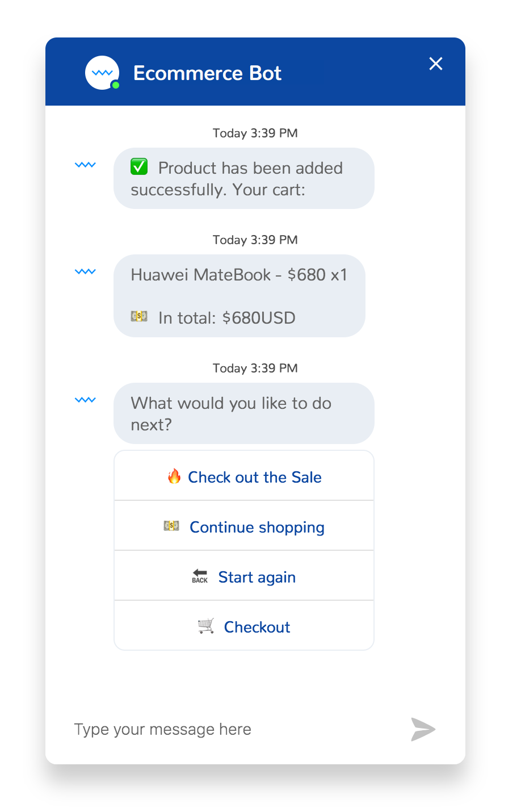The image size is (521, 812).
Task: Click the wave icon next to the first message
Action: pyautogui.click(x=85, y=164)
